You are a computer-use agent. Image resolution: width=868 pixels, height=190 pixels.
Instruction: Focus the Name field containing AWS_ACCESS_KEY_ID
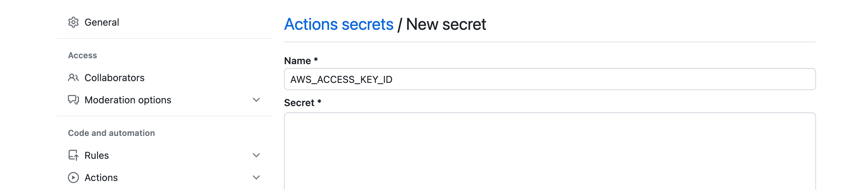[550, 79]
